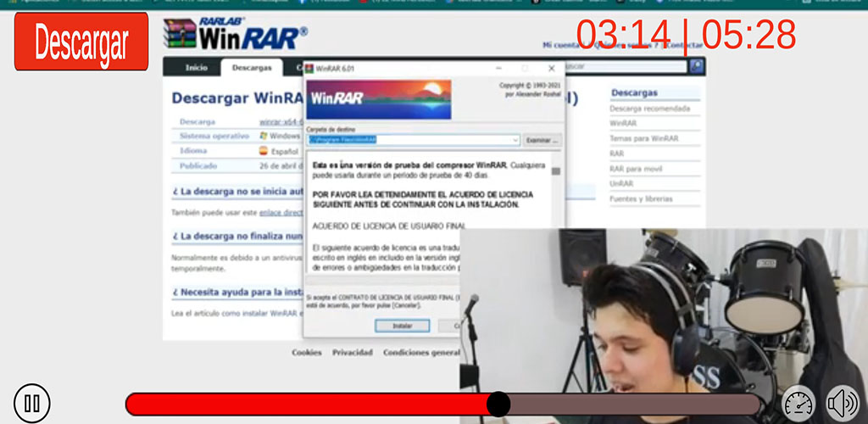Open Fuentes y librerias sidebar link
868x424 pixels.
(x=641, y=198)
